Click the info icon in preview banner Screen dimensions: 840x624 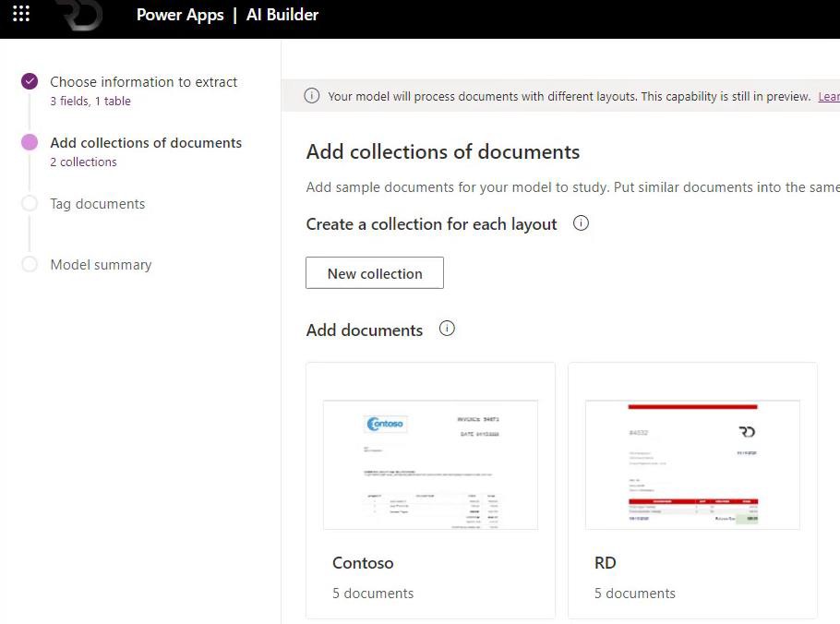(x=312, y=96)
